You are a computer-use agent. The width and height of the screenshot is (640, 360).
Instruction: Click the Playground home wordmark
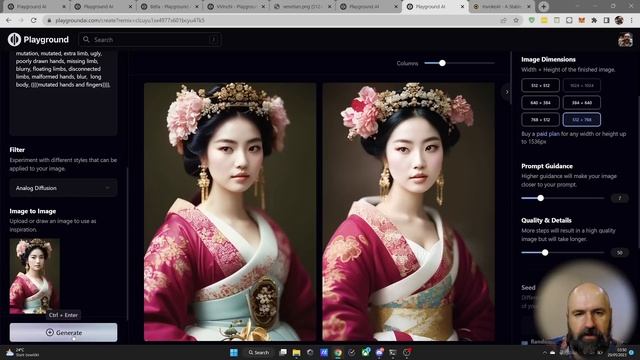46,40
